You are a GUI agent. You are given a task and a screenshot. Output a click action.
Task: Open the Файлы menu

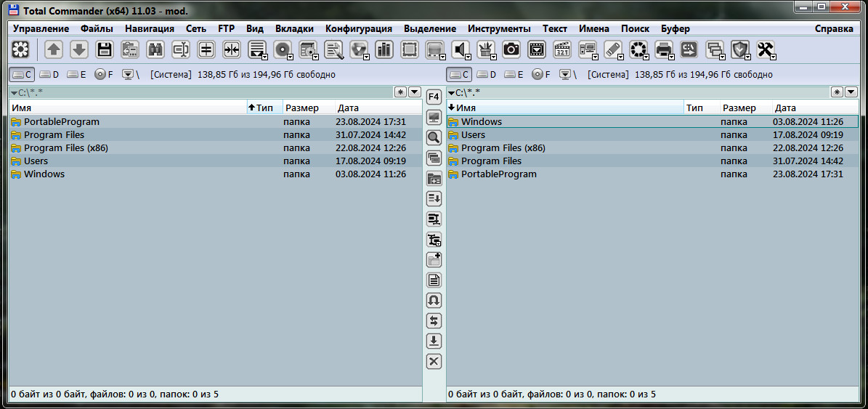(97, 29)
